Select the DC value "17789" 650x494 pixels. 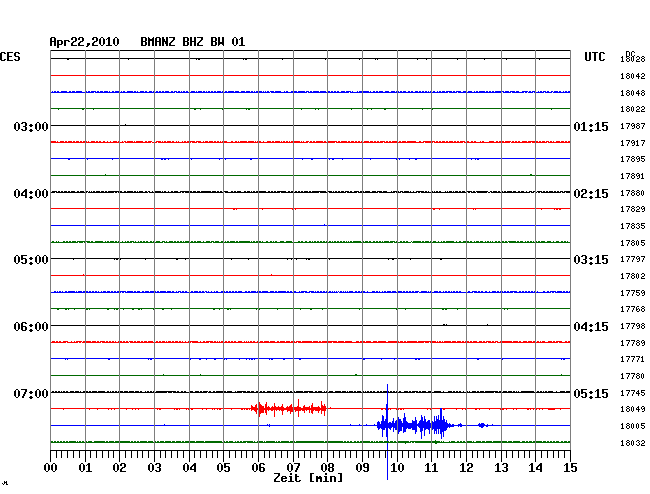click(633, 344)
